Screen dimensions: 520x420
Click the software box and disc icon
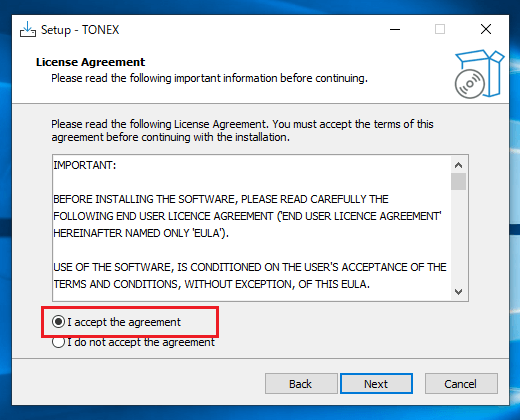pyautogui.click(x=479, y=74)
